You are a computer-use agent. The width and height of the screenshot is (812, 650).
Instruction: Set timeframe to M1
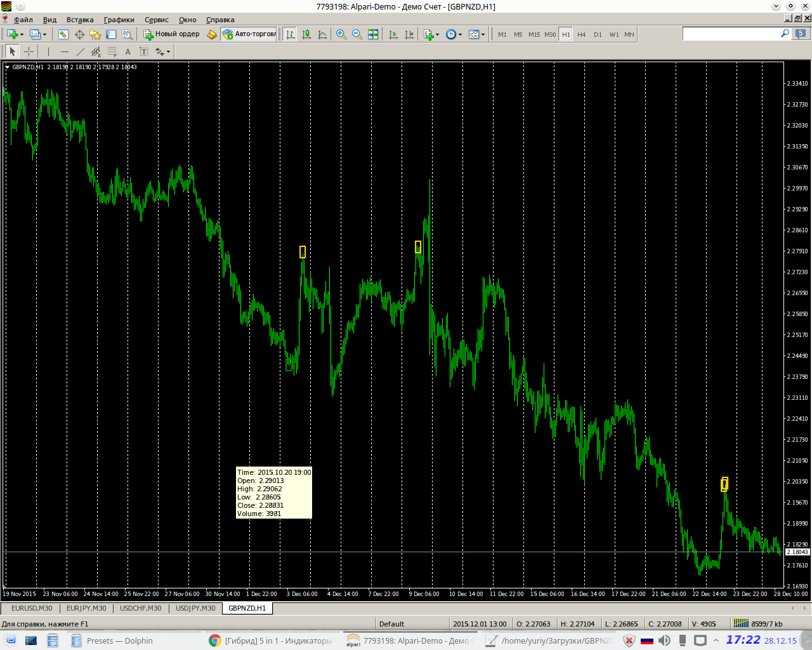[x=502, y=34]
